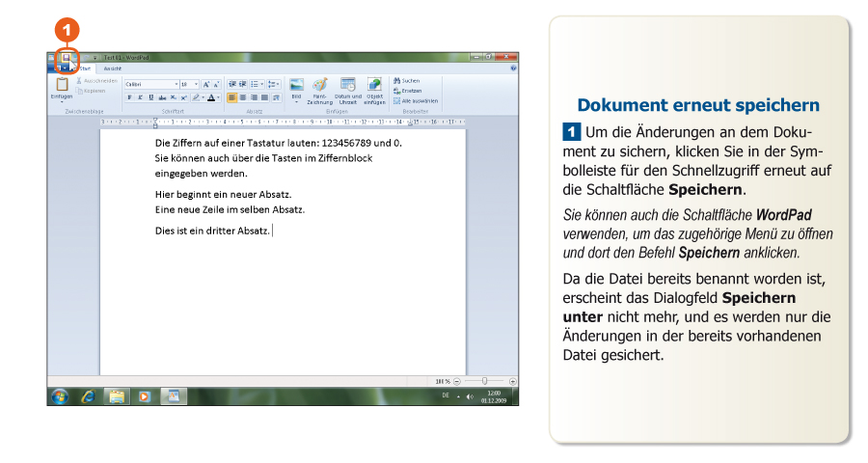Toggle bold formatting (F)
868x463 pixels.
click(128, 97)
